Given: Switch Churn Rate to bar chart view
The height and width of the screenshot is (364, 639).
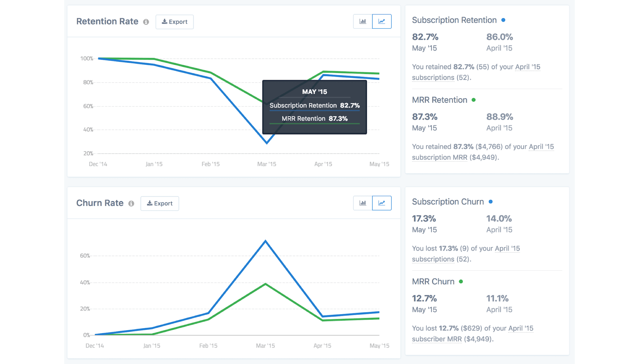Looking at the screenshot, I should click(x=362, y=203).
